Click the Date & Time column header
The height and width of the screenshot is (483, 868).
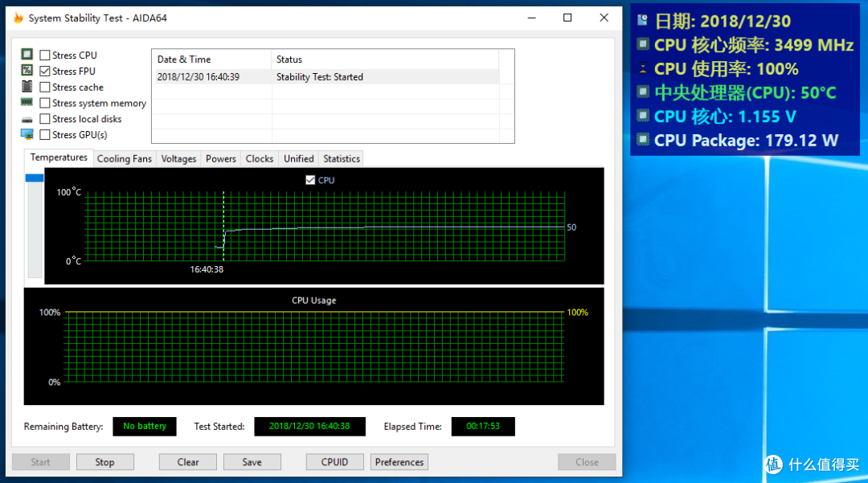pos(211,59)
